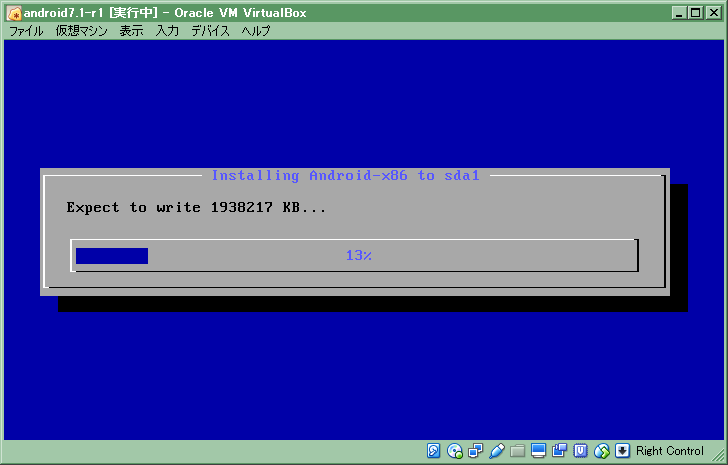Open the ヘルプ menu

[x=256, y=31]
